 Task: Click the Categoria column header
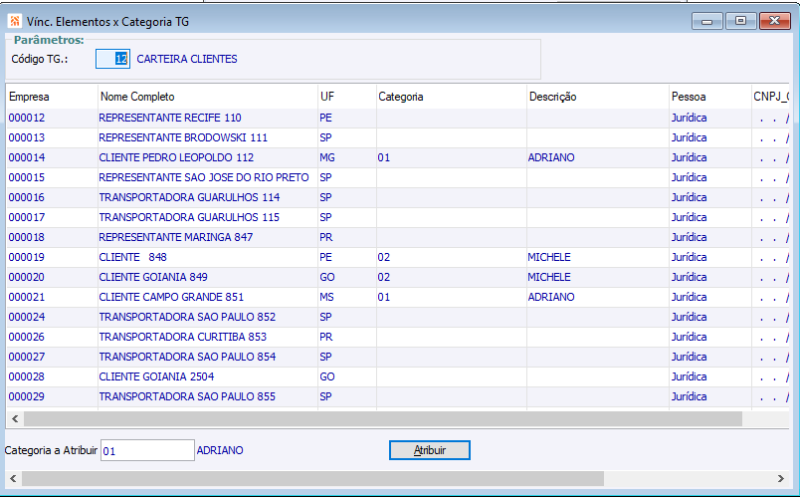click(452, 97)
